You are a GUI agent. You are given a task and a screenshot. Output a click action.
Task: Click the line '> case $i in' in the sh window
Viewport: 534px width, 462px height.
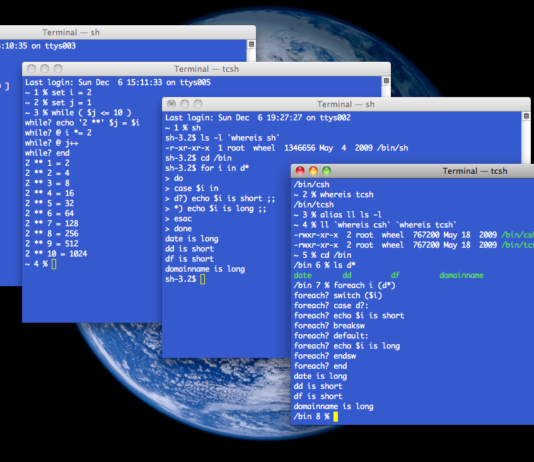[x=192, y=188]
